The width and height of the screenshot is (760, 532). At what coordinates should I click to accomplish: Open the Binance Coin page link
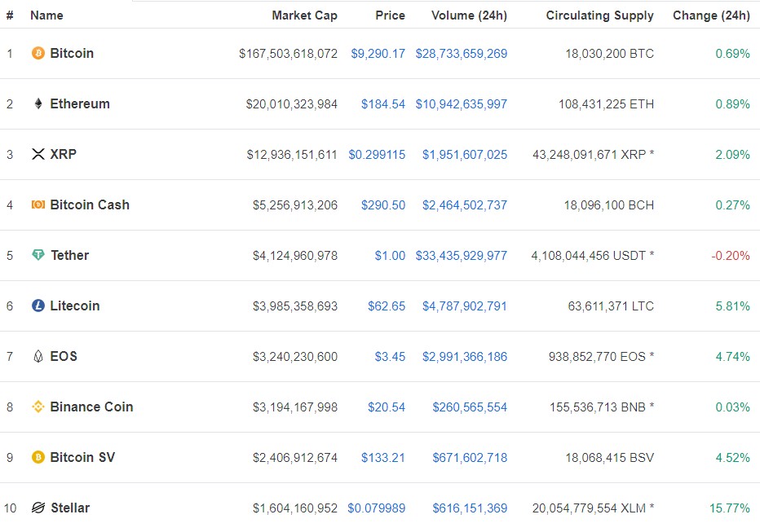click(x=91, y=407)
